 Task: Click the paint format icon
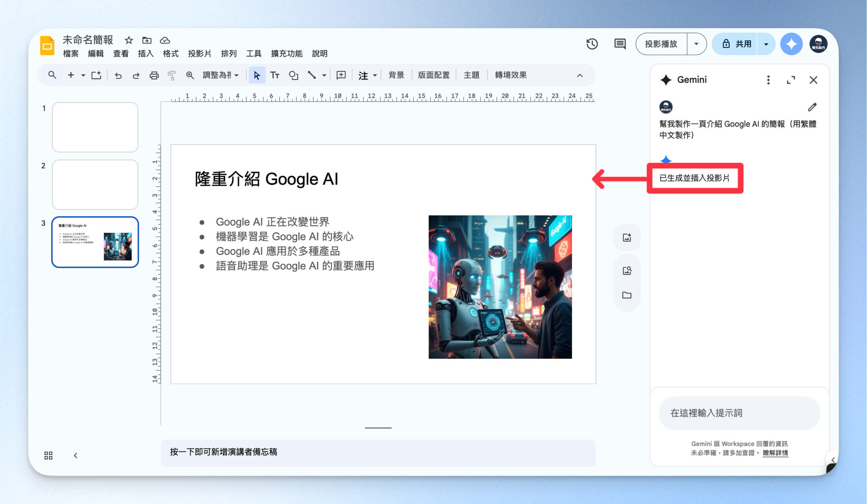(172, 75)
